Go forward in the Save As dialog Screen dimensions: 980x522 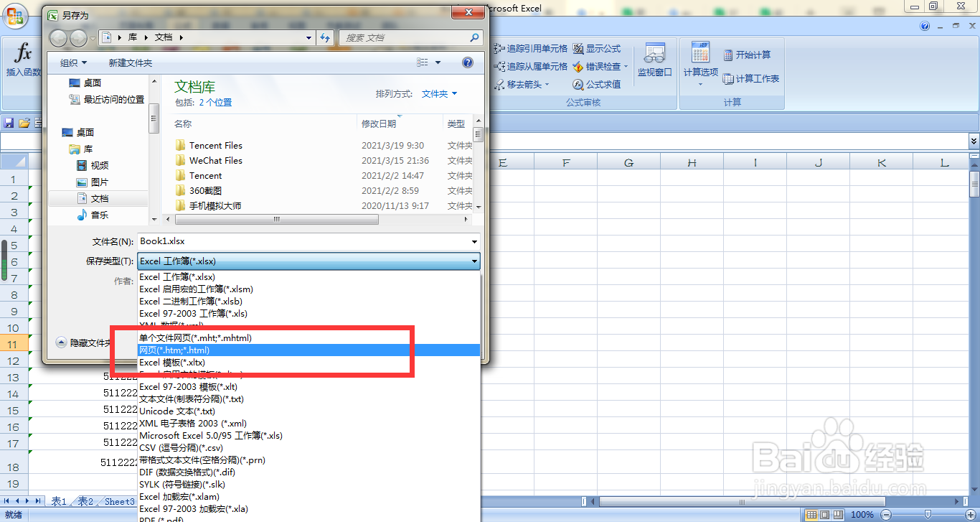[x=78, y=37]
